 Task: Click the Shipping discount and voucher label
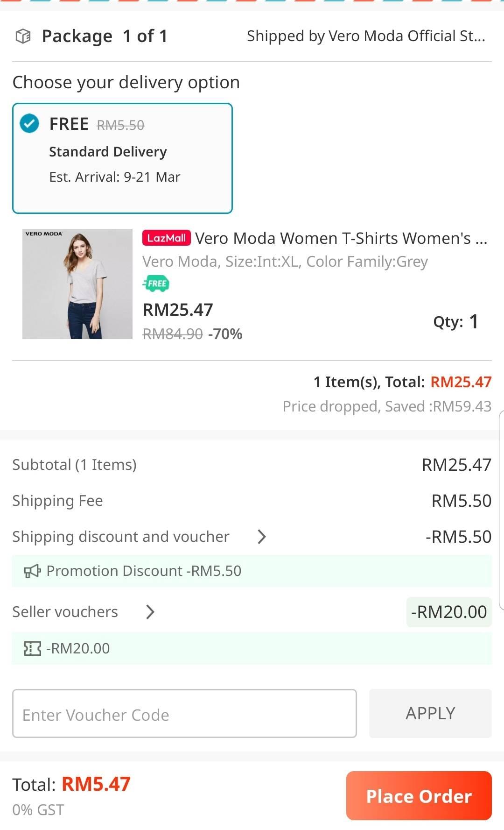[x=121, y=537]
